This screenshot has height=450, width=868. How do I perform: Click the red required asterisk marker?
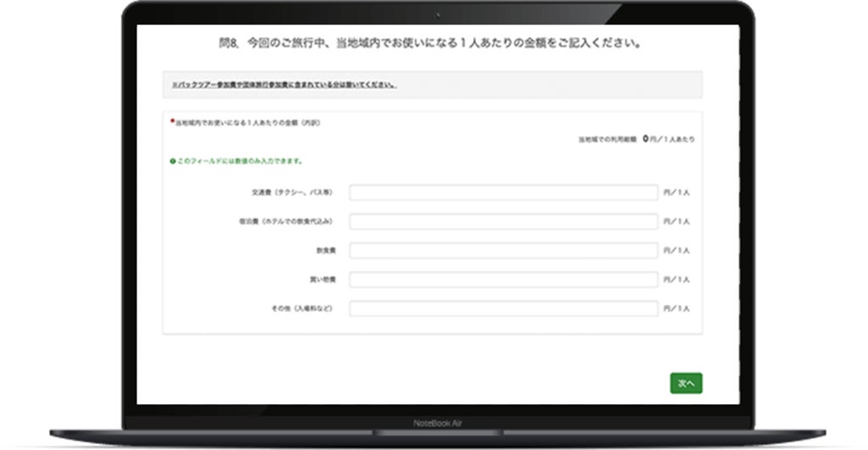[172, 120]
